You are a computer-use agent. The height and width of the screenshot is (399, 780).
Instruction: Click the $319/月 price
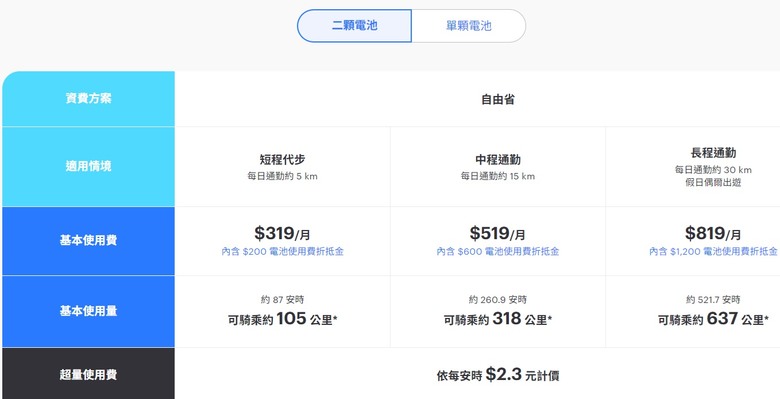click(283, 233)
